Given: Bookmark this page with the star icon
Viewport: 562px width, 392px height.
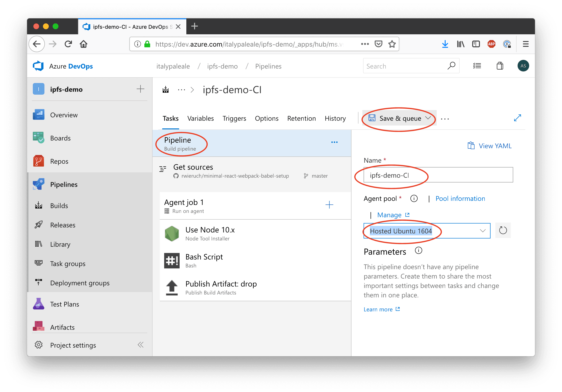Looking at the screenshot, I should [392, 44].
